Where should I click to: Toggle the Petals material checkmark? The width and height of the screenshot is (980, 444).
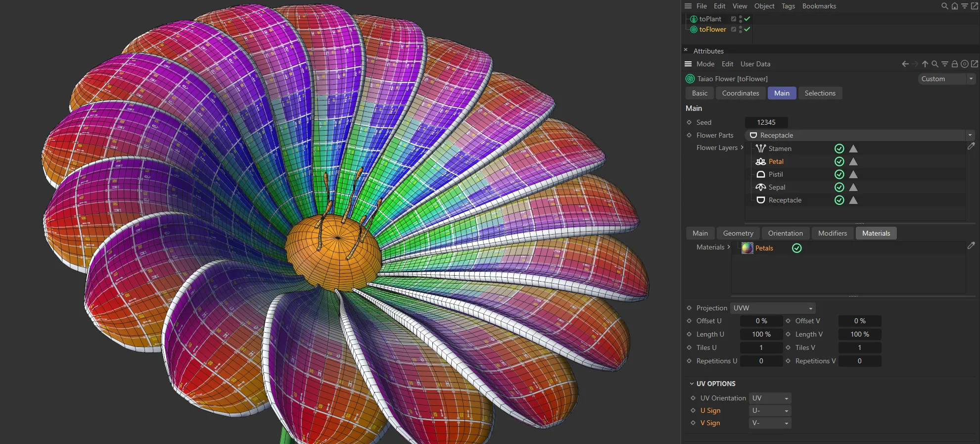tap(797, 248)
